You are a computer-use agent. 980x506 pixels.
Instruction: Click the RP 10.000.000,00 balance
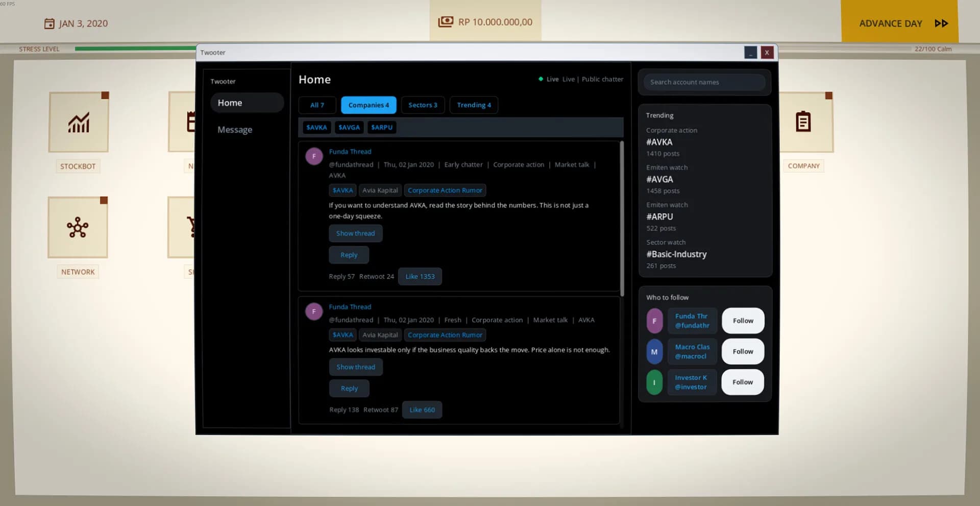click(x=495, y=22)
